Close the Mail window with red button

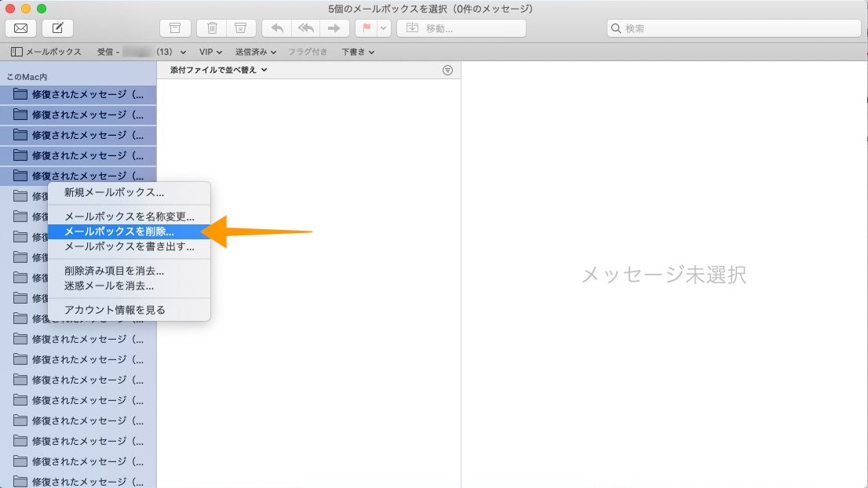pyautogui.click(x=10, y=9)
